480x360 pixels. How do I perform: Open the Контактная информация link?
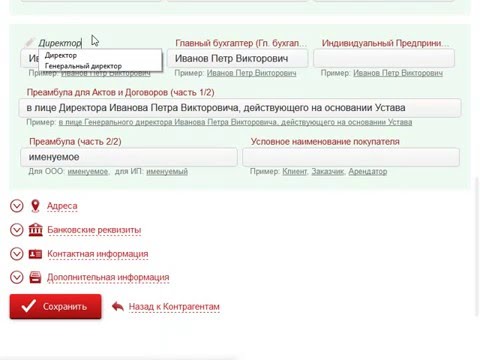[x=98, y=254]
